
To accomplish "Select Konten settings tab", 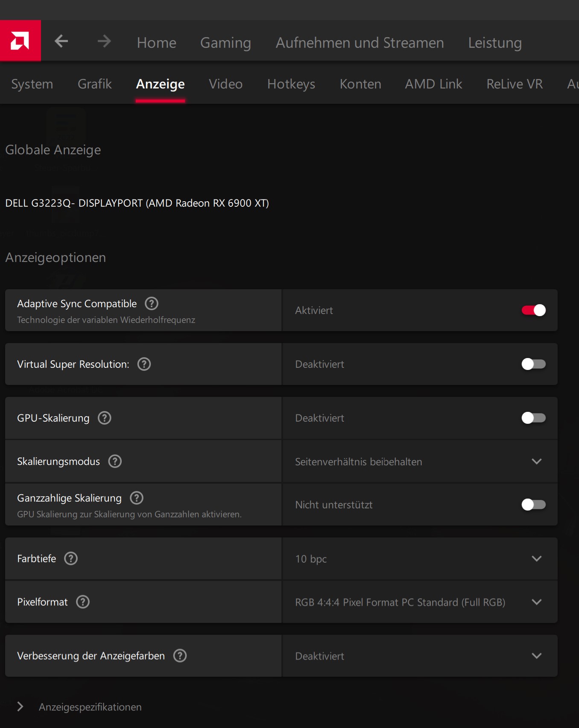I will click(360, 84).
